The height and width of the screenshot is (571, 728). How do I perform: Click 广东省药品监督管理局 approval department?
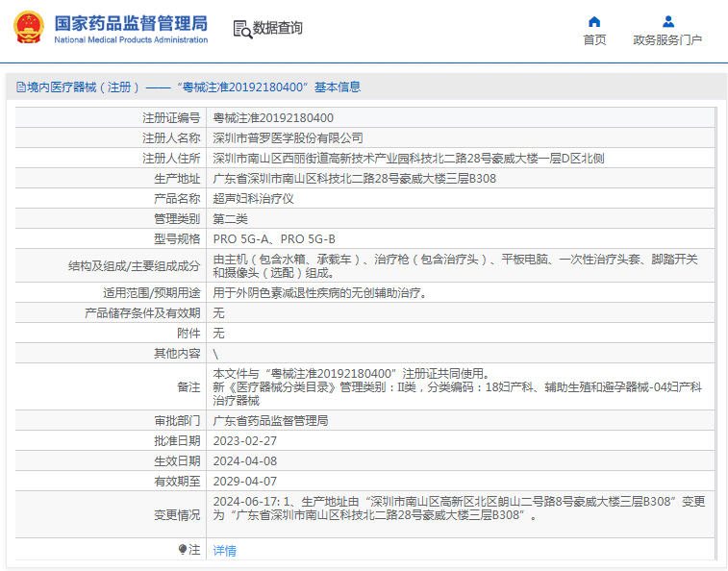tap(270, 421)
